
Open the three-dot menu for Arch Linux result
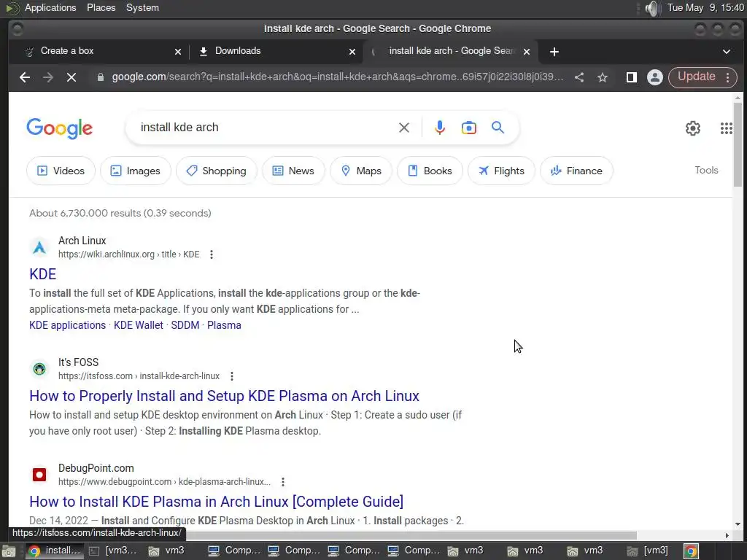pos(212,254)
